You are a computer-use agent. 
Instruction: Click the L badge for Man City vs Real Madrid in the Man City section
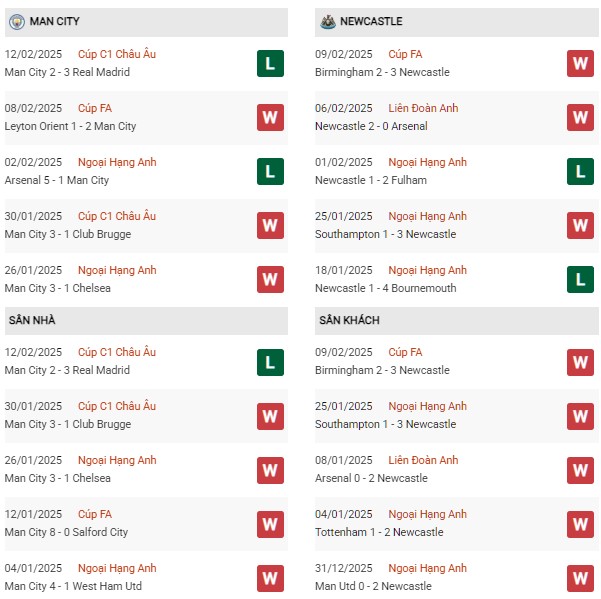(x=270, y=63)
